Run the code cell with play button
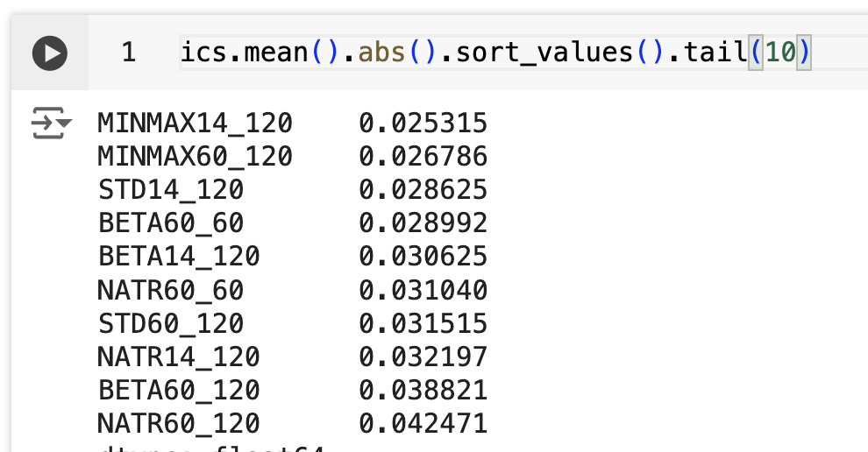This screenshot has height=452, width=868. [50, 53]
